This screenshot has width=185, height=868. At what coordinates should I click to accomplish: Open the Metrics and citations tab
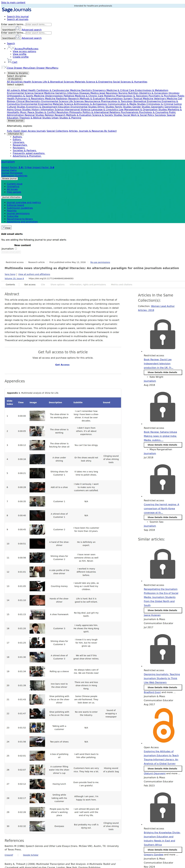click(121, 284)
